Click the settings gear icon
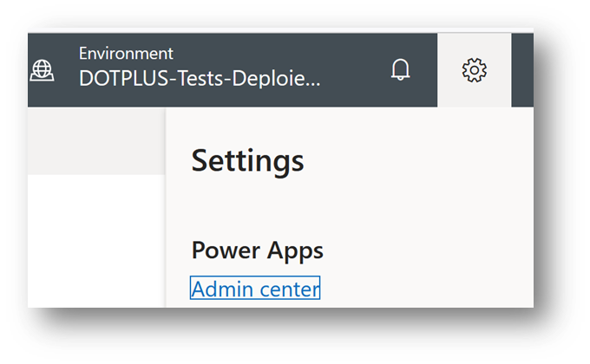 [x=474, y=70]
